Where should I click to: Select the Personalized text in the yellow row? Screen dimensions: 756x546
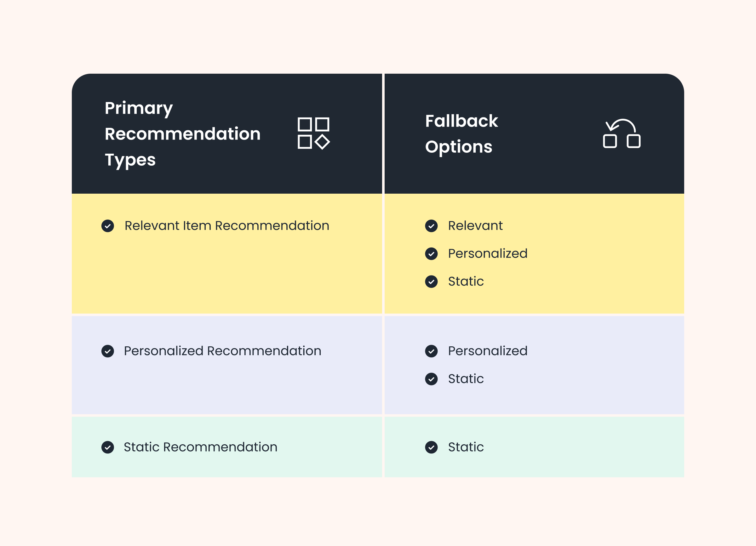tap(487, 254)
